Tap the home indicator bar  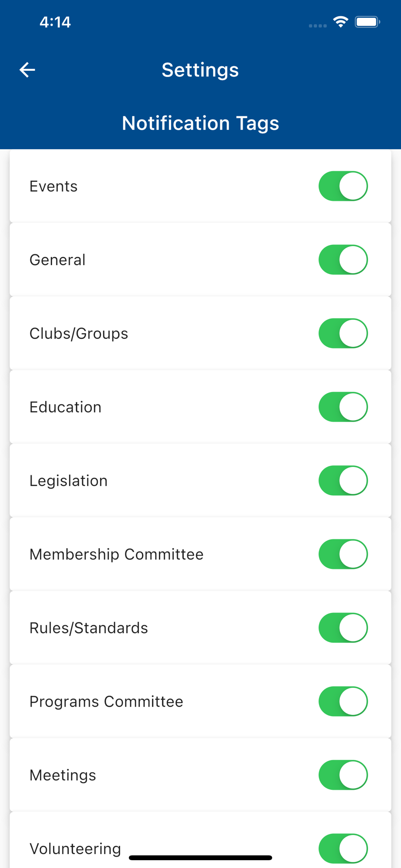[200, 858]
